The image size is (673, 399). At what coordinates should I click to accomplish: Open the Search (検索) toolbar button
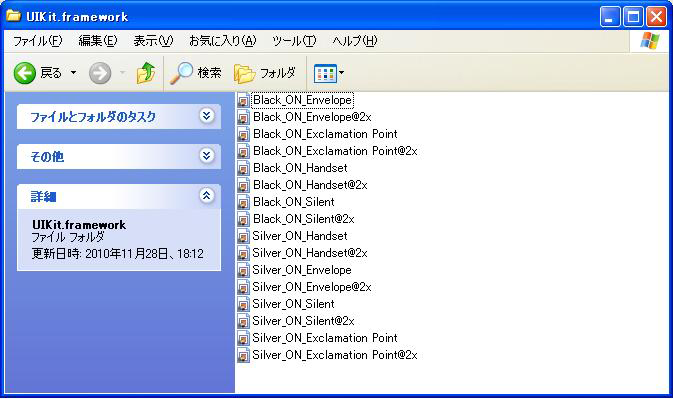tap(195, 73)
